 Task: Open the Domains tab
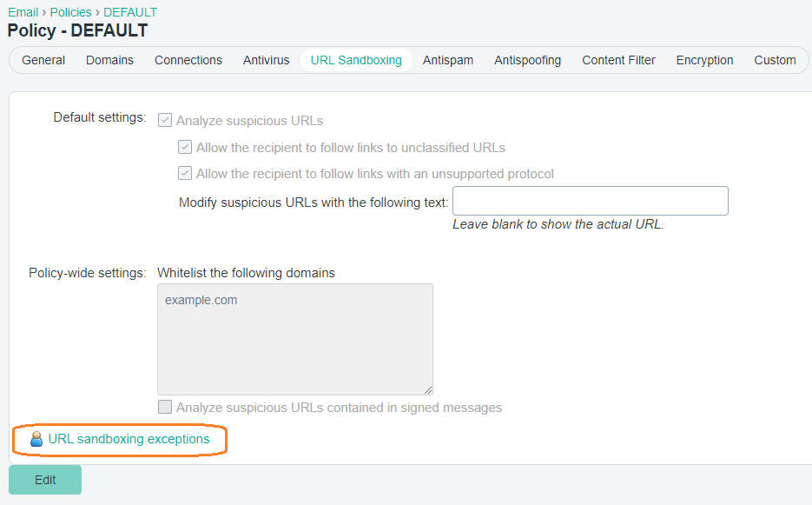pos(109,60)
